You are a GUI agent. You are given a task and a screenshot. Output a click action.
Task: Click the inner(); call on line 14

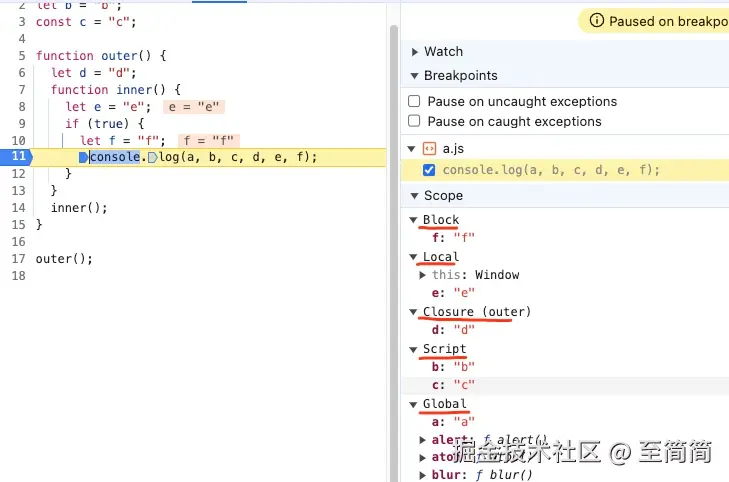[79, 208]
